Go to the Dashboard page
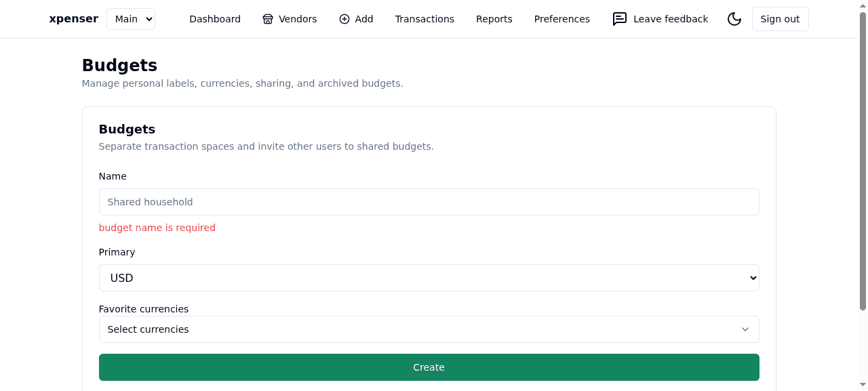Image resolution: width=868 pixels, height=391 pixels. click(x=215, y=19)
